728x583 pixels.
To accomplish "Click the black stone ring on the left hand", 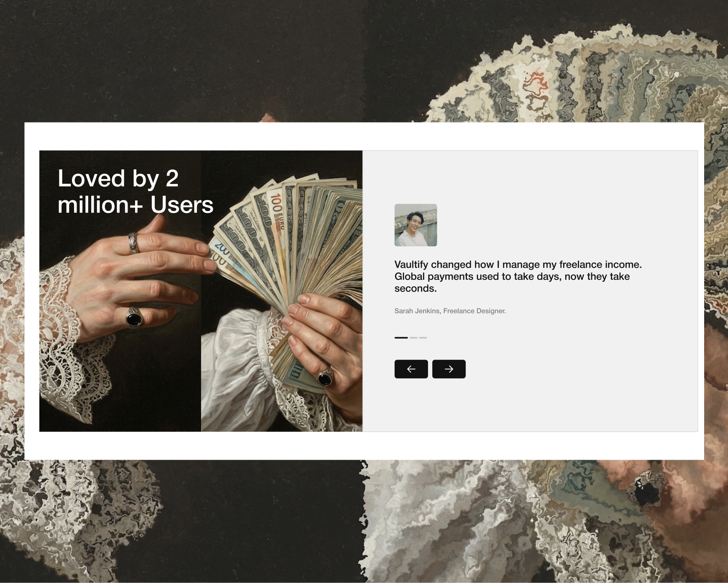I will pos(134,319).
